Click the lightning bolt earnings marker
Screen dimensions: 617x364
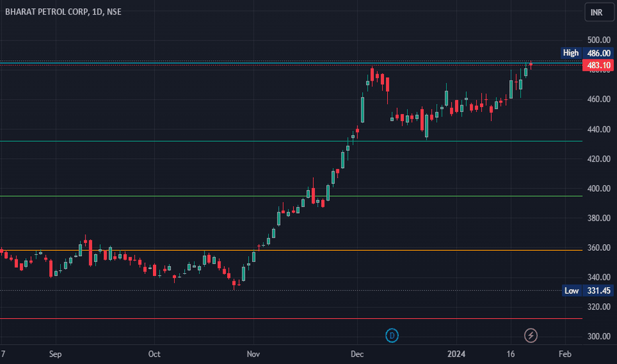[x=530, y=336]
